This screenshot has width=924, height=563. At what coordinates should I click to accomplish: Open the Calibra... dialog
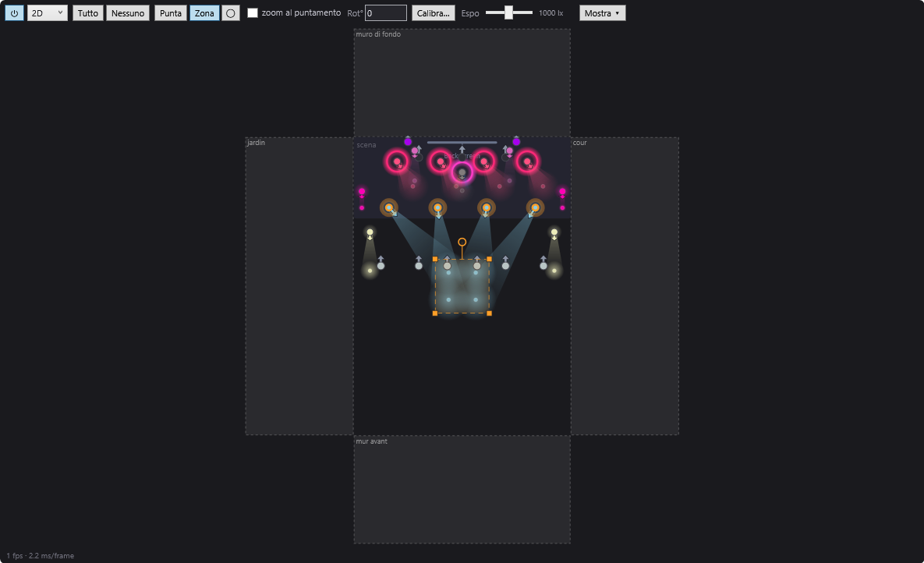[x=433, y=13]
